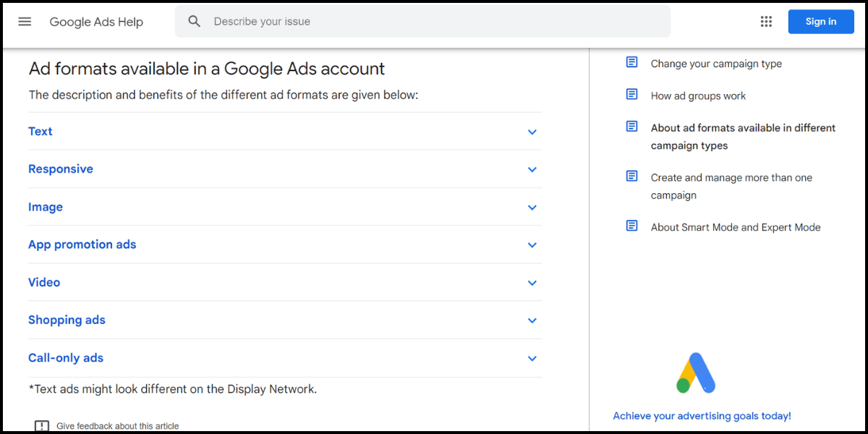Expand the Responsive section
The width and height of the screenshot is (868, 434).
pyautogui.click(x=532, y=169)
